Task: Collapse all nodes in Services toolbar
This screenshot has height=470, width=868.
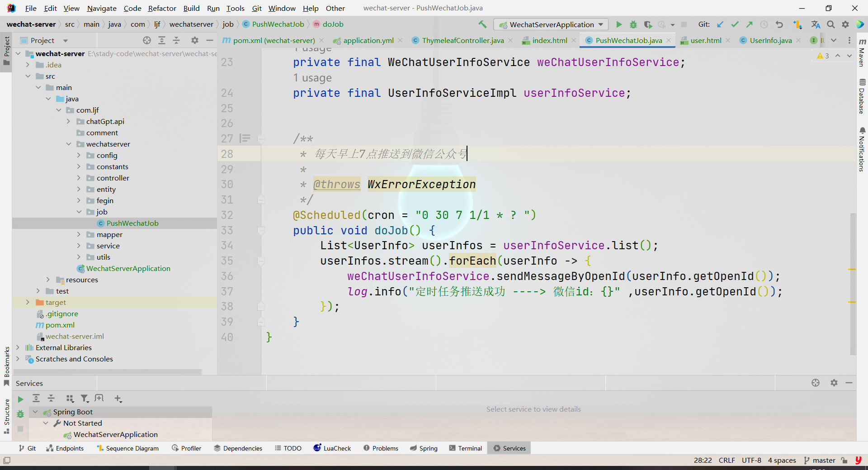Action: (x=51, y=398)
